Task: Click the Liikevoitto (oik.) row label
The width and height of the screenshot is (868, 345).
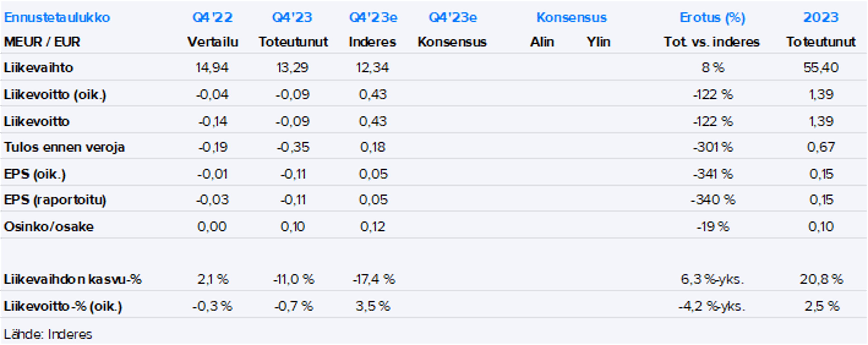Action: click(55, 95)
